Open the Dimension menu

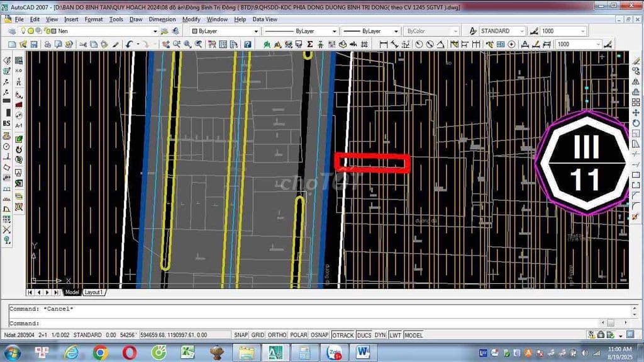(x=162, y=20)
